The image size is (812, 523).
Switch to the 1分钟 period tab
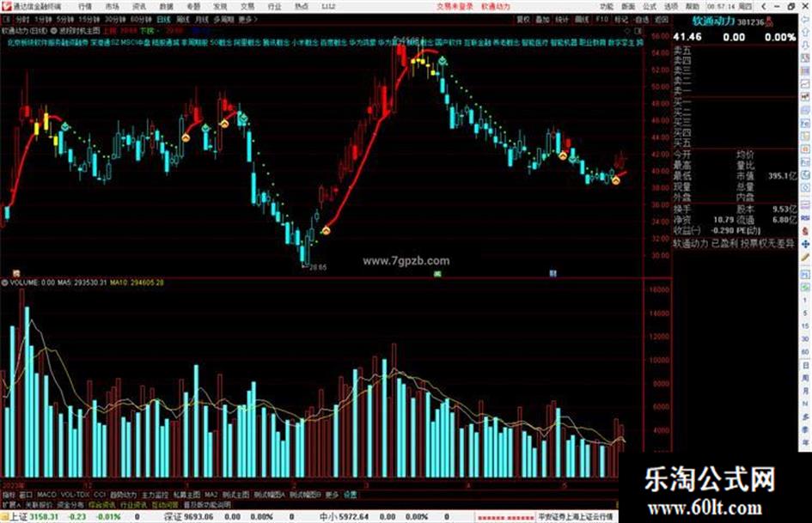click(44, 19)
